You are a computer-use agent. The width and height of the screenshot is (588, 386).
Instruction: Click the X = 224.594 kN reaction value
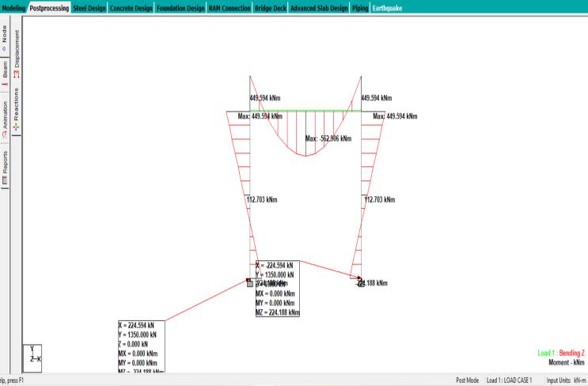point(136,325)
